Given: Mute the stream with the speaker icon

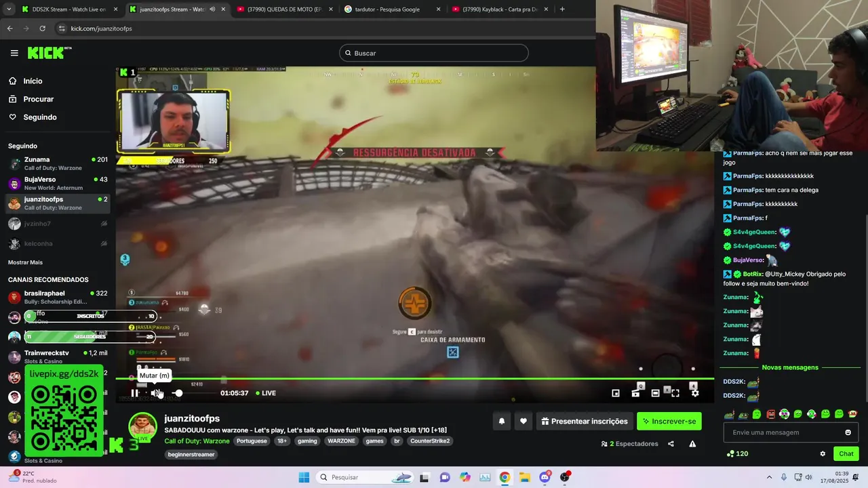Looking at the screenshot, I should pyautogui.click(x=155, y=393).
